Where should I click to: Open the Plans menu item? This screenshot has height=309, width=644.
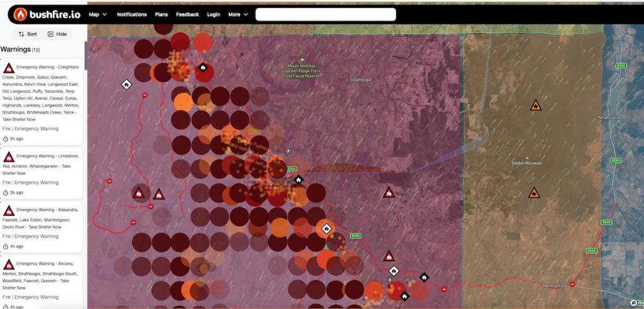(x=161, y=14)
